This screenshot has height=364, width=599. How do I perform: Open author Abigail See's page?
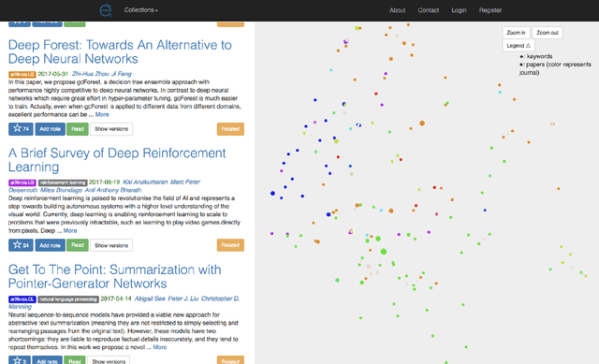click(150, 298)
